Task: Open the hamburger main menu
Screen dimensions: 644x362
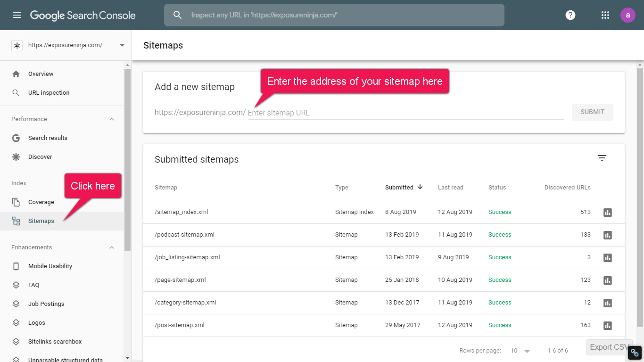Action: click(17, 15)
